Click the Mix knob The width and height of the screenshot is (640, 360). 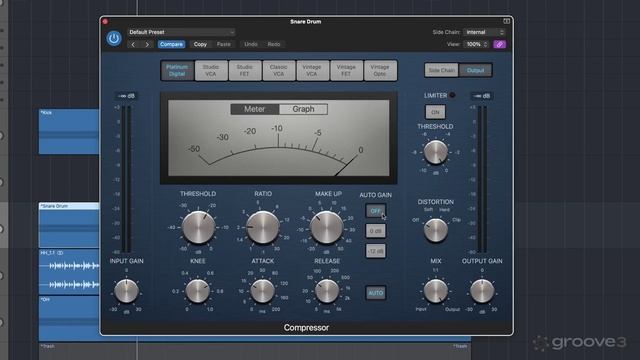pos(436,291)
